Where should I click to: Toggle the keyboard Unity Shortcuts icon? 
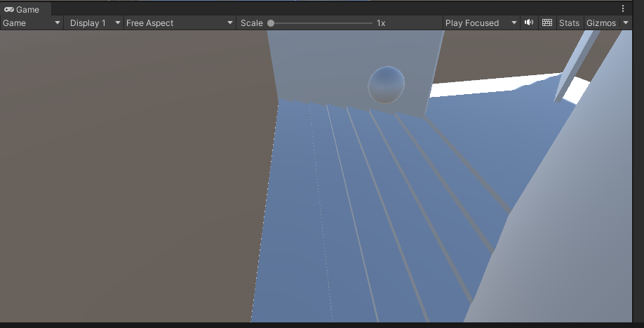click(547, 22)
